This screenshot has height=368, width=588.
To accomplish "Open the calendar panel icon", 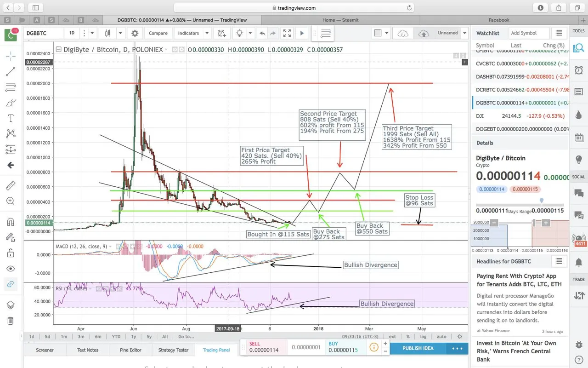I will click(x=579, y=137).
